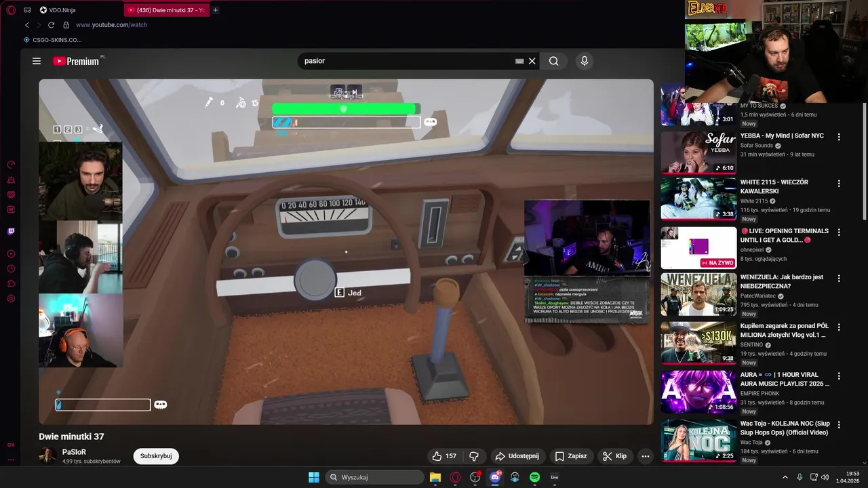This screenshot has width=868, height=488.
Task: Open more actions menu under the video
Action: tap(646, 456)
